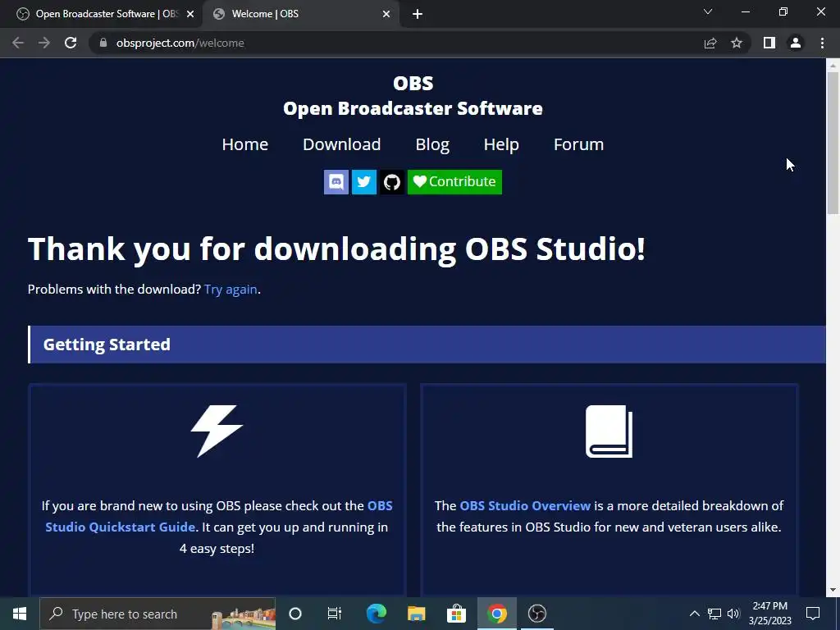
Task: Open the Twitter icon link
Action: tap(363, 182)
